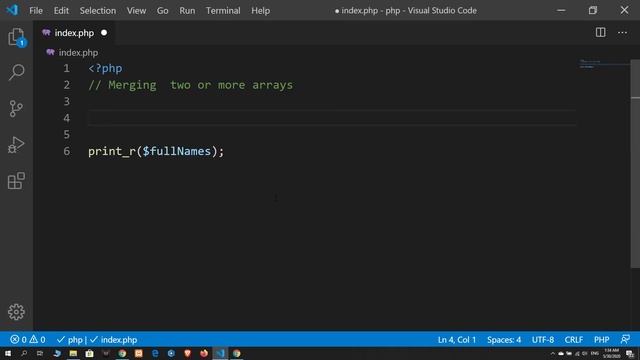Image resolution: width=640 pixels, height=360 pixels.
Task: Open Firefox from taskbar
Action: [x=204, y=353]
